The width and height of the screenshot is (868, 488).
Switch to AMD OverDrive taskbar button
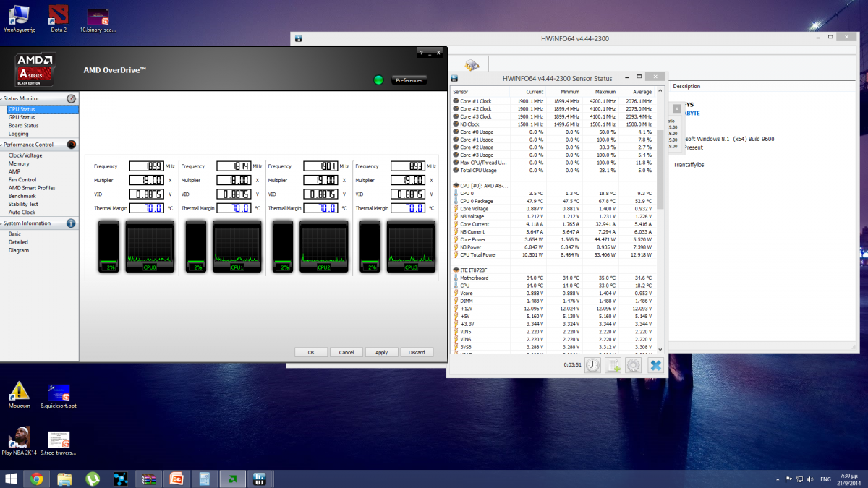(231, 479)
